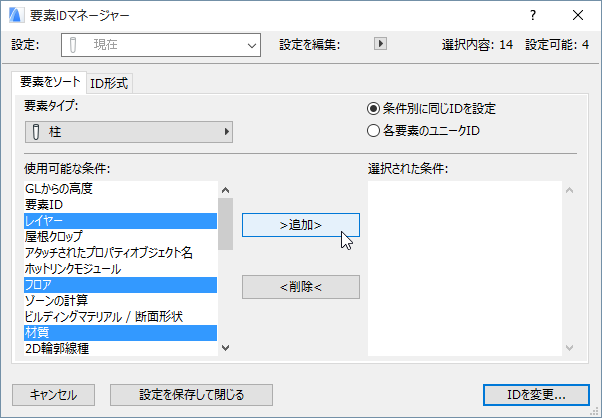Select レイヤー in available criteria list
602x418 pixels.
119,220
